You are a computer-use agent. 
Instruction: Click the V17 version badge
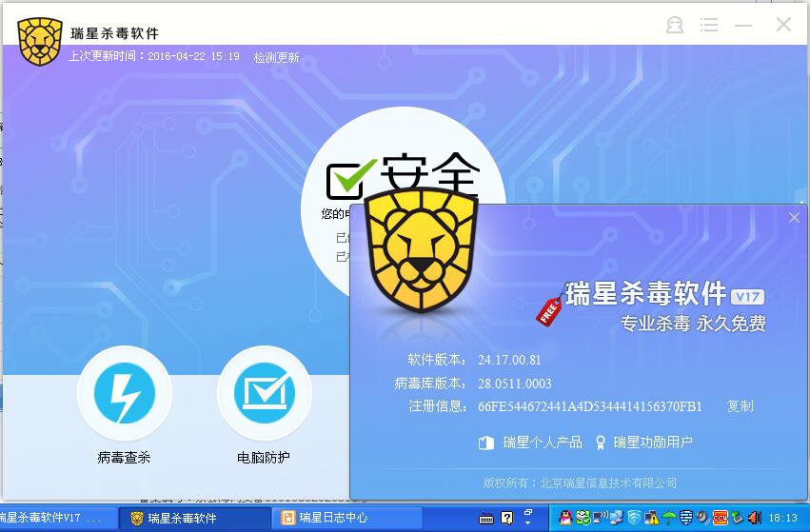pos(747,297)
